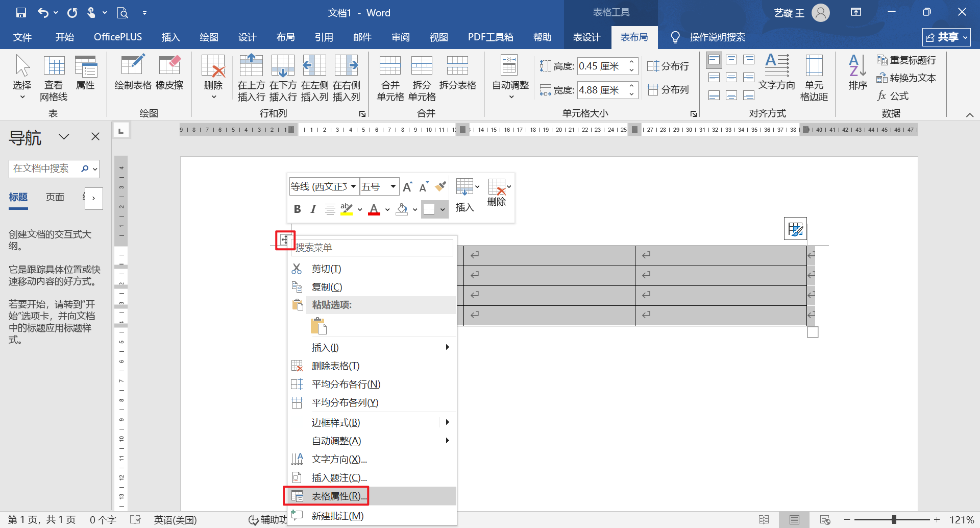Save the document with the floppy disk icon
The image size is (980, 528).
21,13
